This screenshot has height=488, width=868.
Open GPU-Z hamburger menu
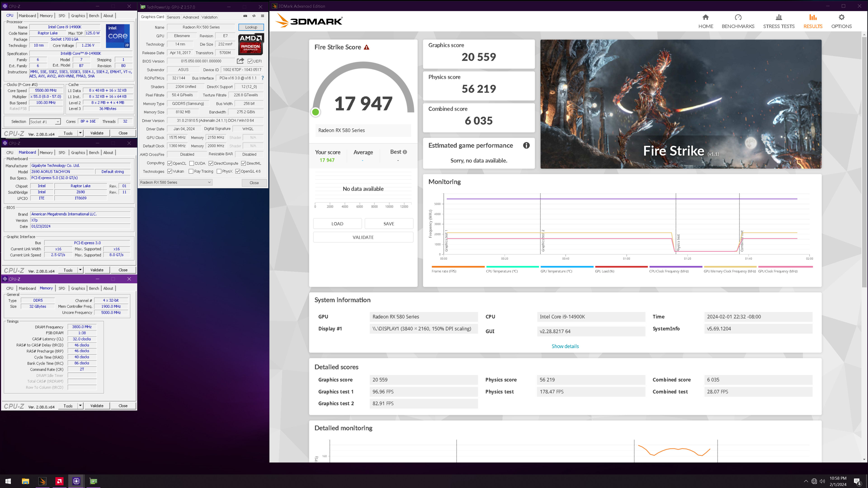(x=262, y=16)
